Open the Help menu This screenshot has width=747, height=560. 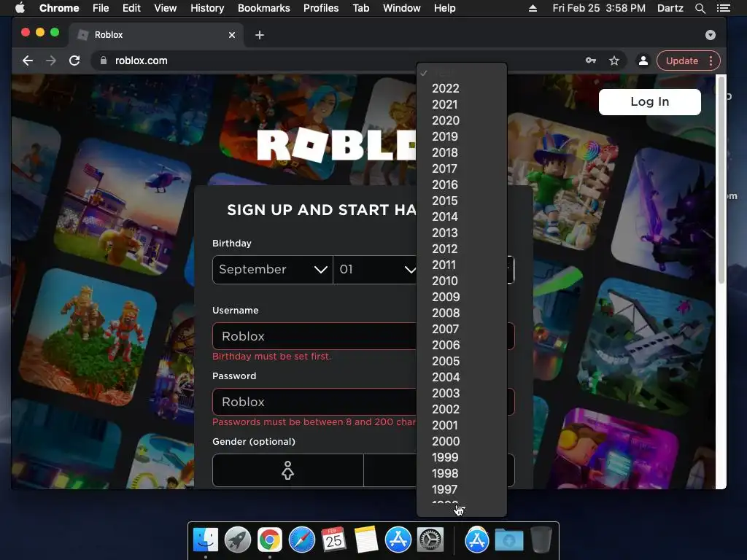pos(444,8)
